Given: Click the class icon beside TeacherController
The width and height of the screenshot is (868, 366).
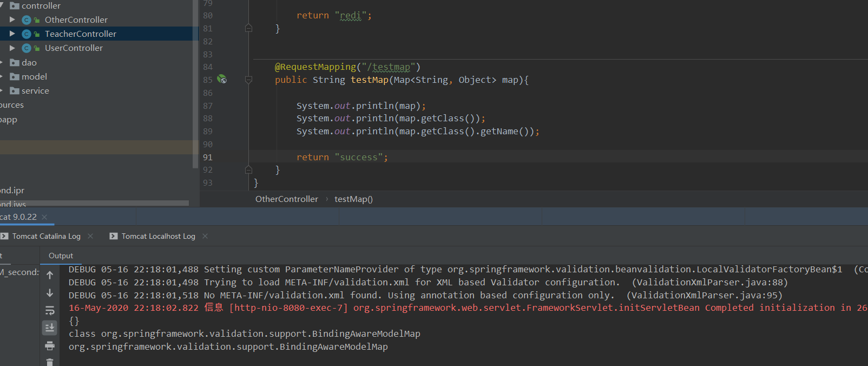Looking at the screenshot, I should coord(27,34).
